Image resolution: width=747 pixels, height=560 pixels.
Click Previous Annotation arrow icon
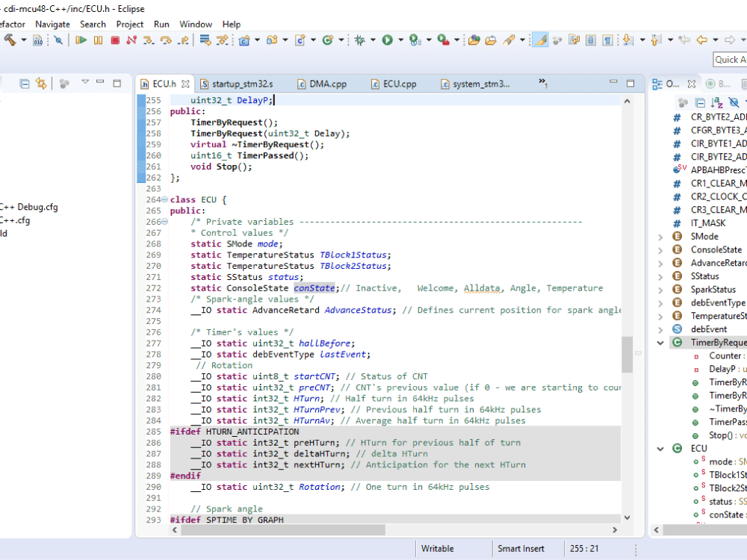pyautogui.click(x=657, y=40)
